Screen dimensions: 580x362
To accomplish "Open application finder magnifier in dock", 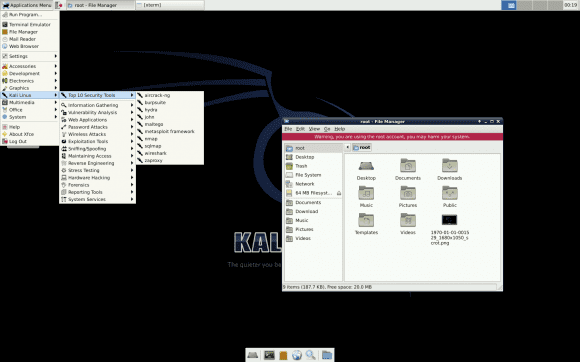I will (311, 355).
